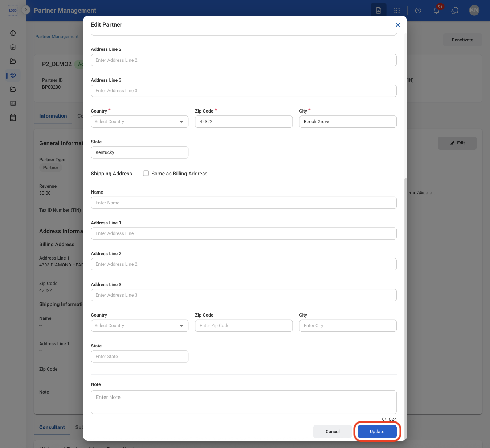
Task: Click the Shipping Address heading
Action: (111, 174)
